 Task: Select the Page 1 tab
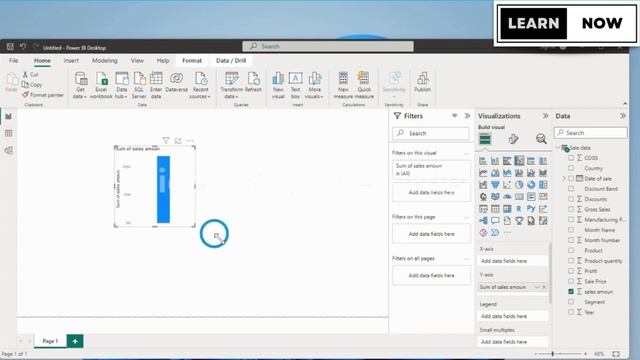point(50,341)
